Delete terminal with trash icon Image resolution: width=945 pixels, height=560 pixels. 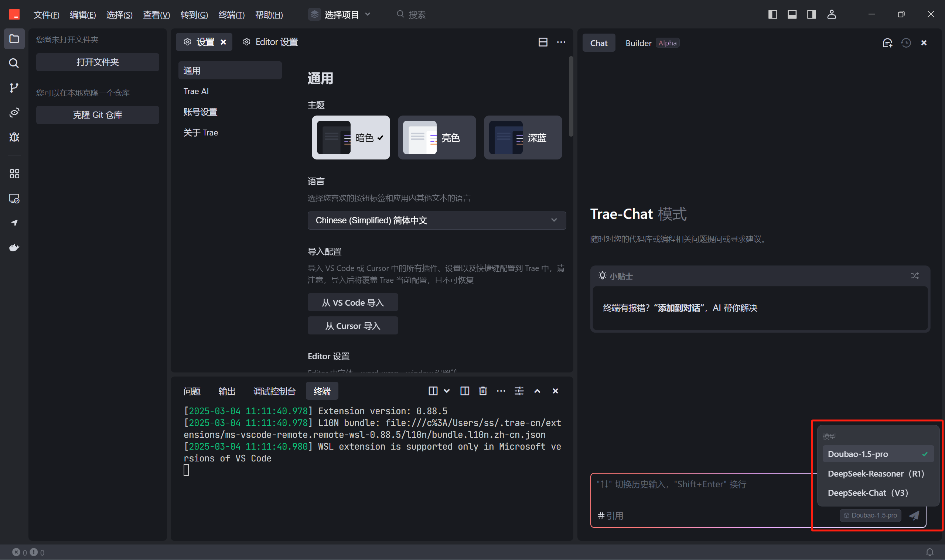[482, 391]
